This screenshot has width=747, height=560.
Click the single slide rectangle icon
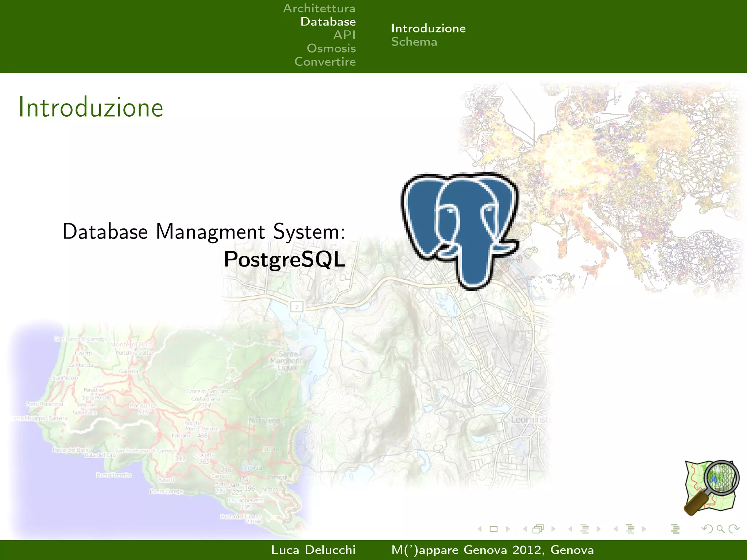tap(494, 529)
